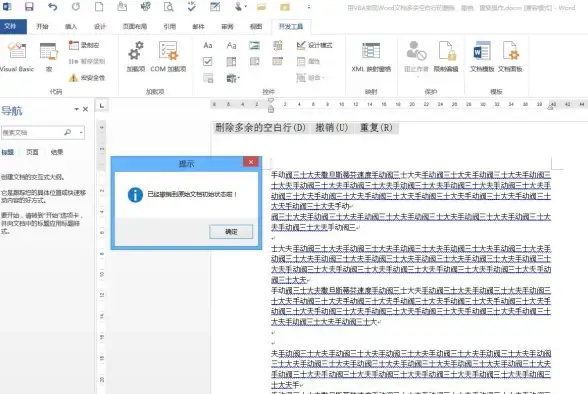
Task: Save the document from the quick access toolbar
Action: tap(29, 6)
